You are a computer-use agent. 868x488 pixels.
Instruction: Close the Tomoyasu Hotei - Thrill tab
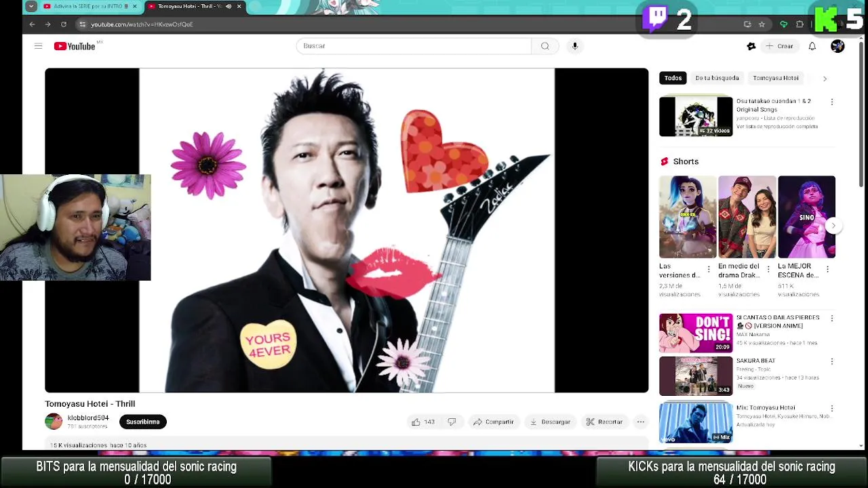click(x=239, y=6)
